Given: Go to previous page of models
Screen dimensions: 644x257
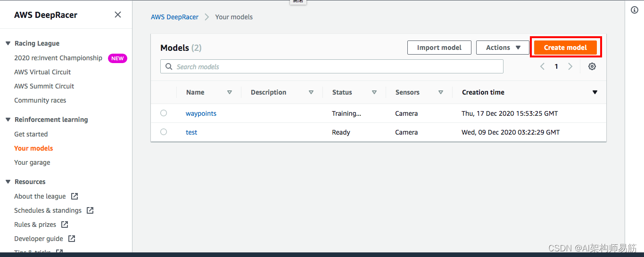Looking at the screenshot, I should (x=542, y=66).
